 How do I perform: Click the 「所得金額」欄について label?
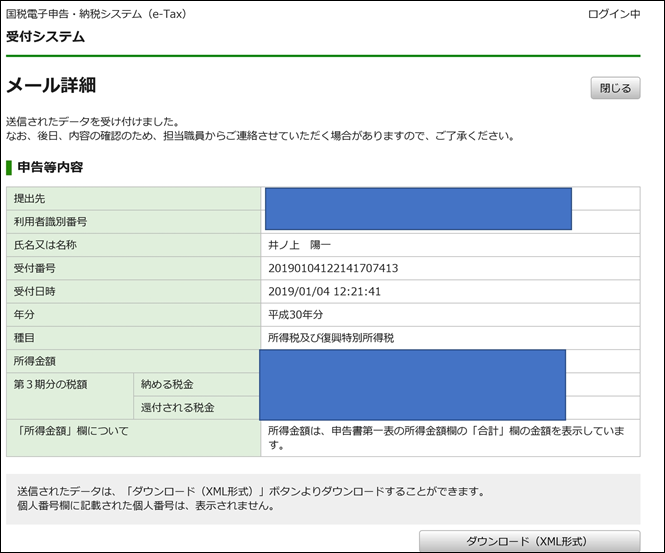coord(71,431)
